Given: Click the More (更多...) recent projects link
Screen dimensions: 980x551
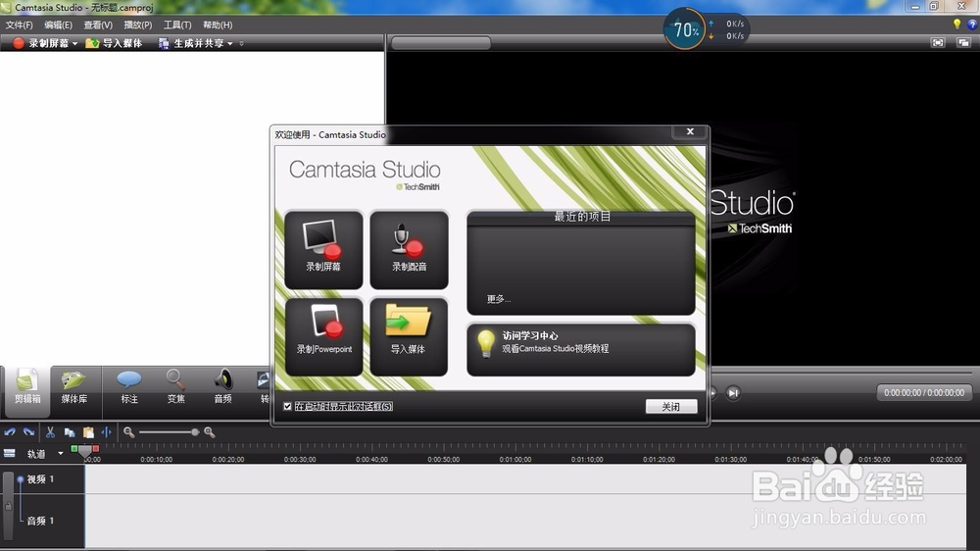Looking at the screenshot, I should click(499, 299).
